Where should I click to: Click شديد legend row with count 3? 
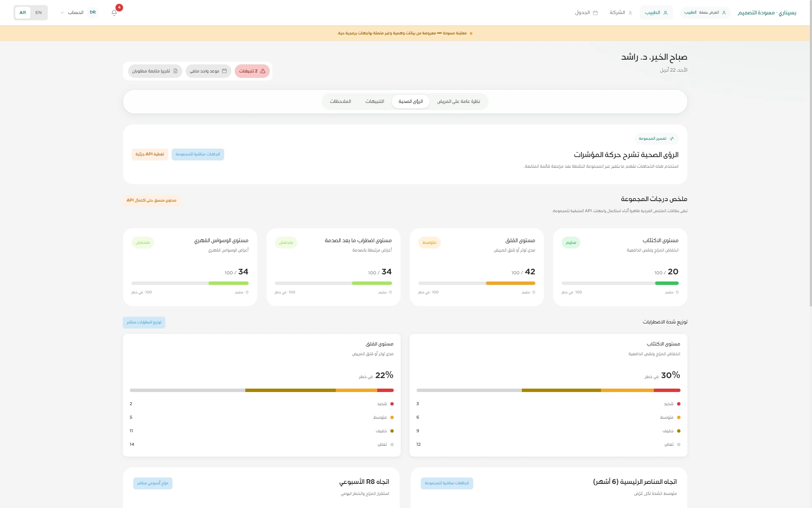point(549,404)
